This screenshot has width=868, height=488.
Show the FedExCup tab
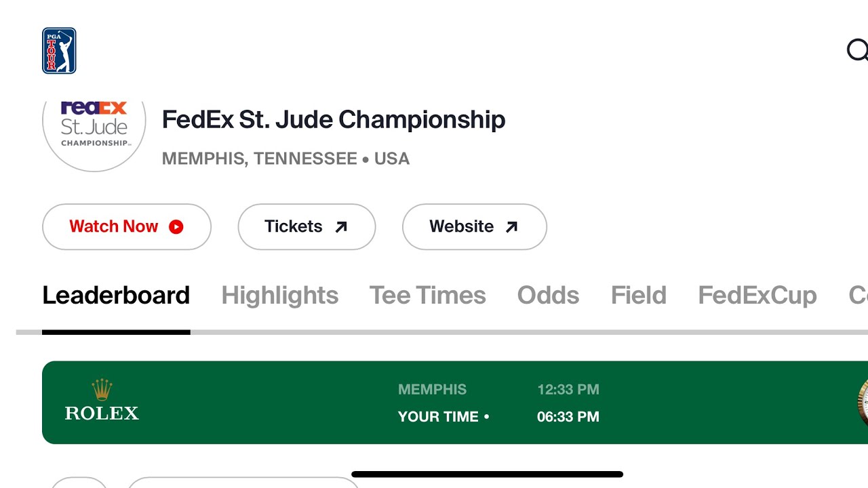757,296
